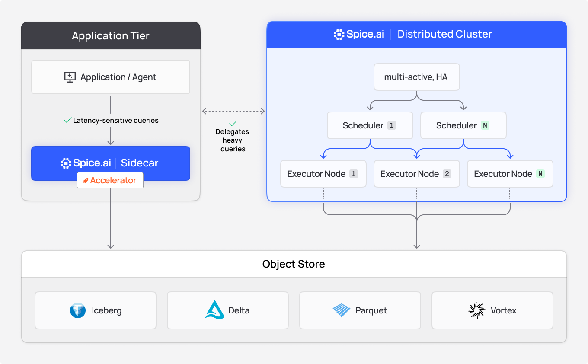Select the "multi-active, HA" box
This screenshot has width=588, height=364.
click(417, 77)
